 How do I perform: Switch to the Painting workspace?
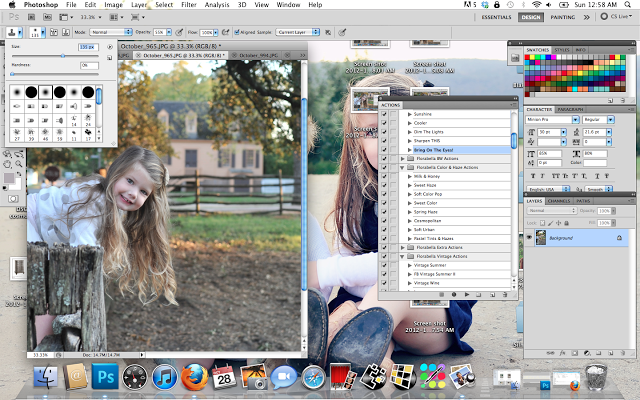pyautogui.click(x=562, y=17)
